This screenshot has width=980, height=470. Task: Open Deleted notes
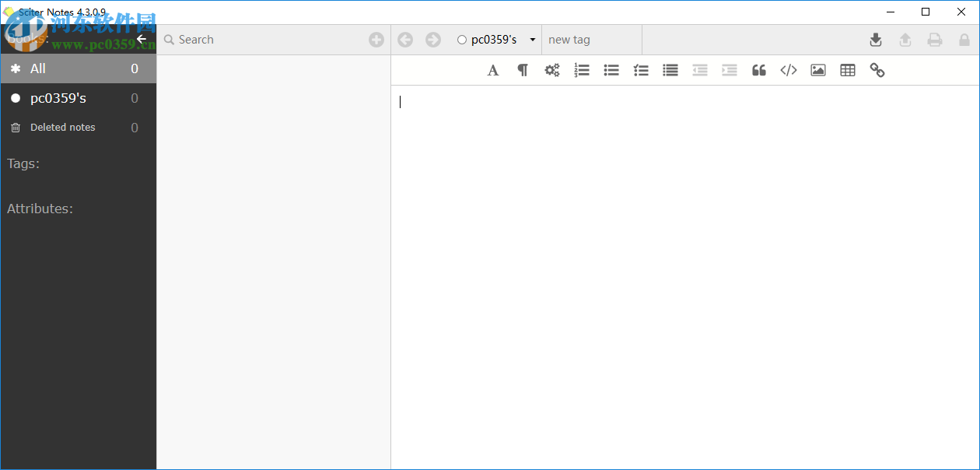pos(62,127)
